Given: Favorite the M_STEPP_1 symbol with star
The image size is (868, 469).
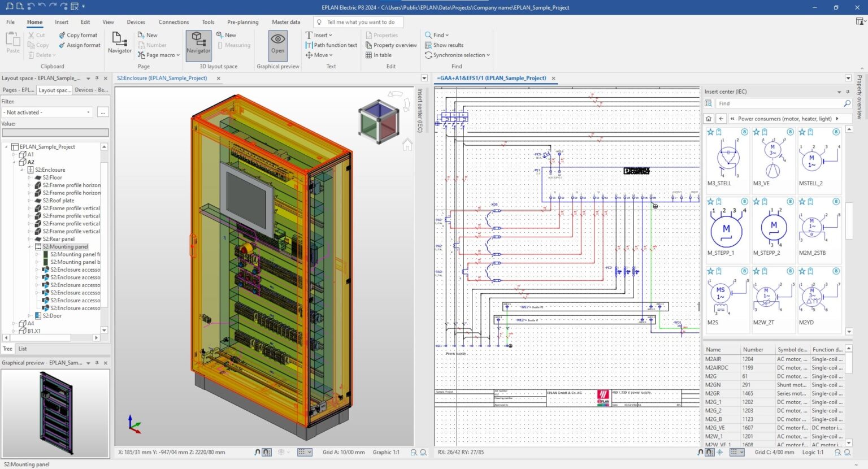Looking at the screenshot, I should tap(711, 202).
